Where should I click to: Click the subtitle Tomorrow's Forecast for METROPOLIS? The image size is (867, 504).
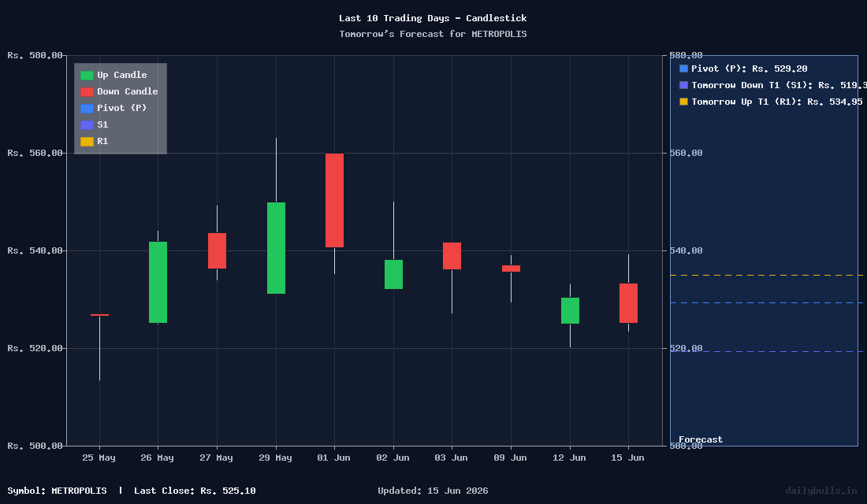433,35
